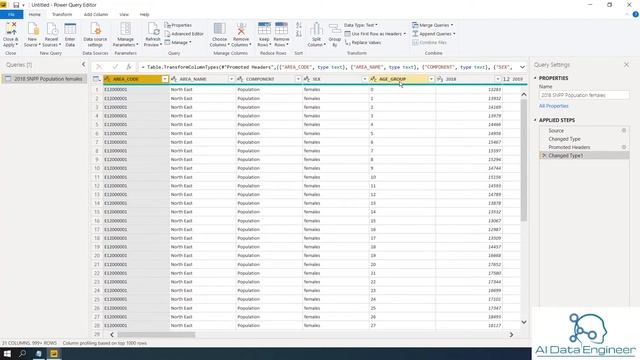Screen dimensions: 640x360
Task: Click the horizontal scrollbar thumb
Action: coord(156,335)
